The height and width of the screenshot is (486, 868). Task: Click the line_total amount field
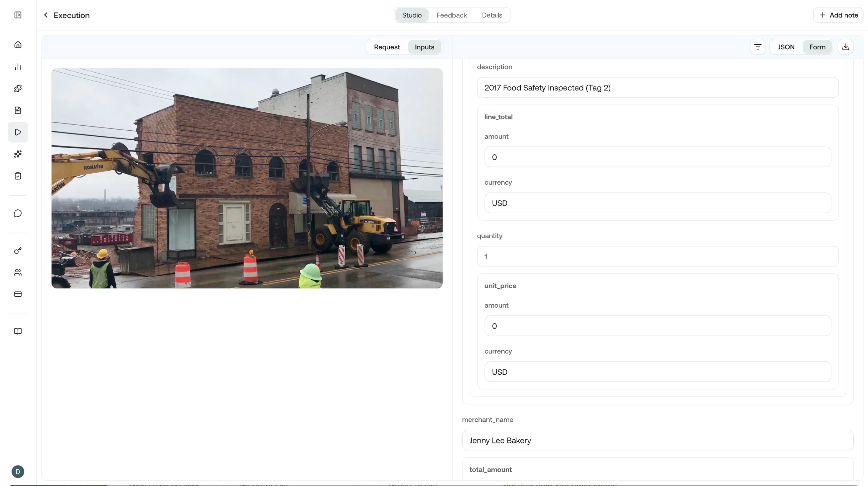coord(658,157)
